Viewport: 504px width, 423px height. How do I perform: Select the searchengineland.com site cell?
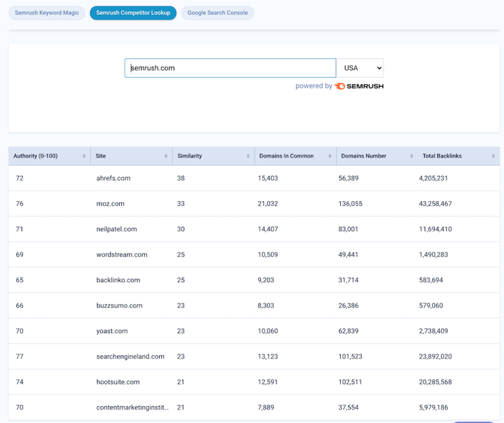[130, 356]
